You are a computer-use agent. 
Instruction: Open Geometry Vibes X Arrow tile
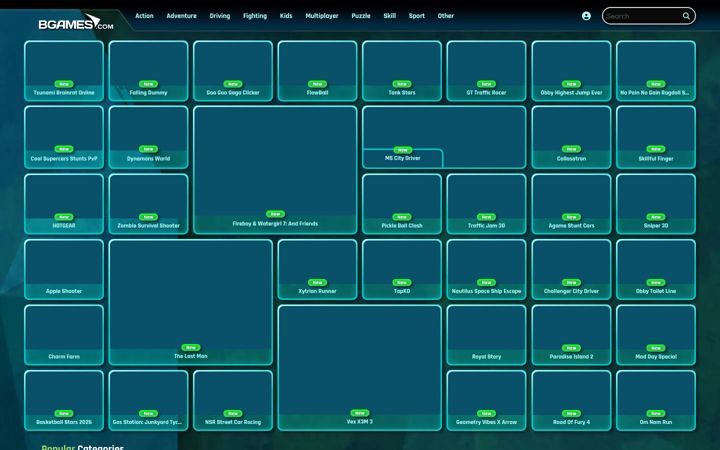[486, 401]
